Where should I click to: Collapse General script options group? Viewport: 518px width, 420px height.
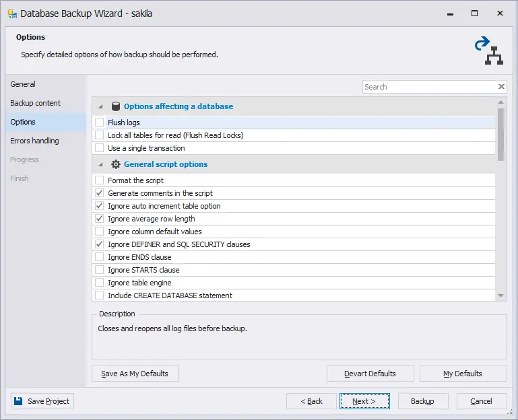[101, 164]
